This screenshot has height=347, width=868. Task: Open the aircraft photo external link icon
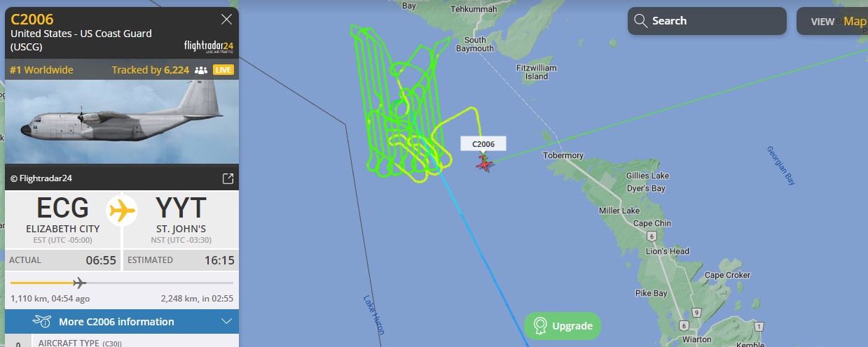click(x=228, y=178)
